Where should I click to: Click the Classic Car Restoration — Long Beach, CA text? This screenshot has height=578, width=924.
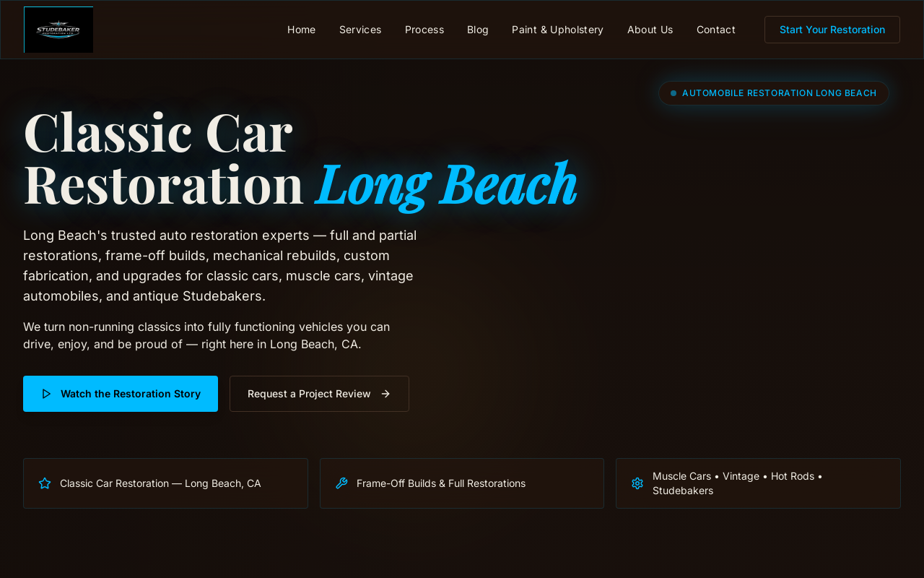click(x=160, y=483)
